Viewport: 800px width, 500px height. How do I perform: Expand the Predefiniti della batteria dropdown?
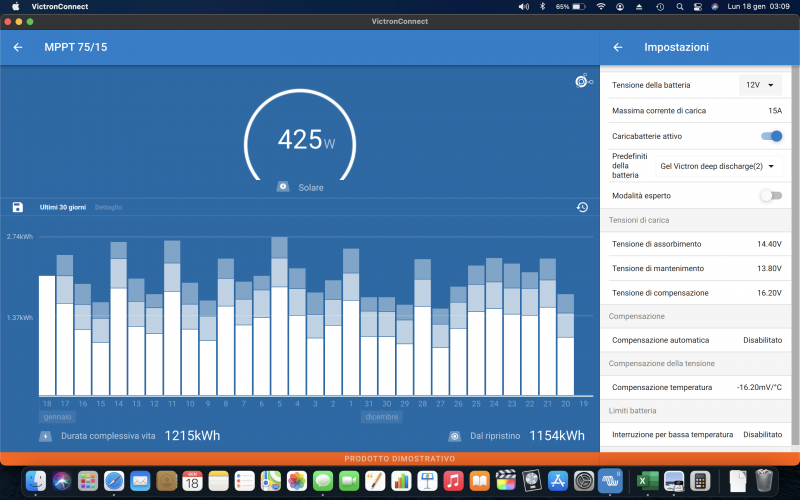click(718, 166)
